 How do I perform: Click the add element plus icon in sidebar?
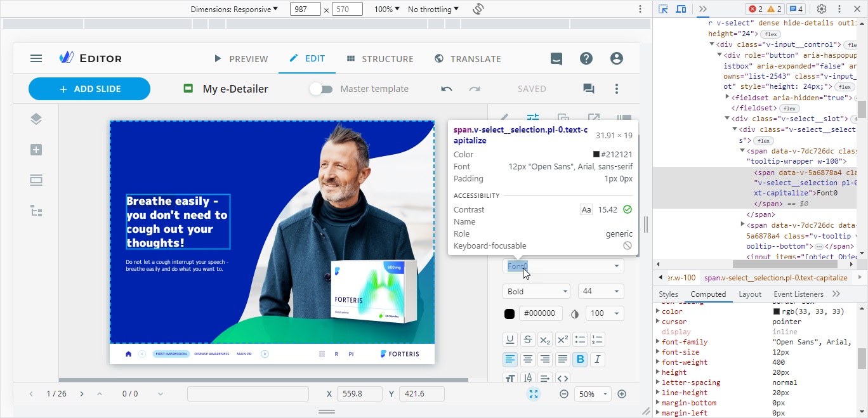click(36, 150)
